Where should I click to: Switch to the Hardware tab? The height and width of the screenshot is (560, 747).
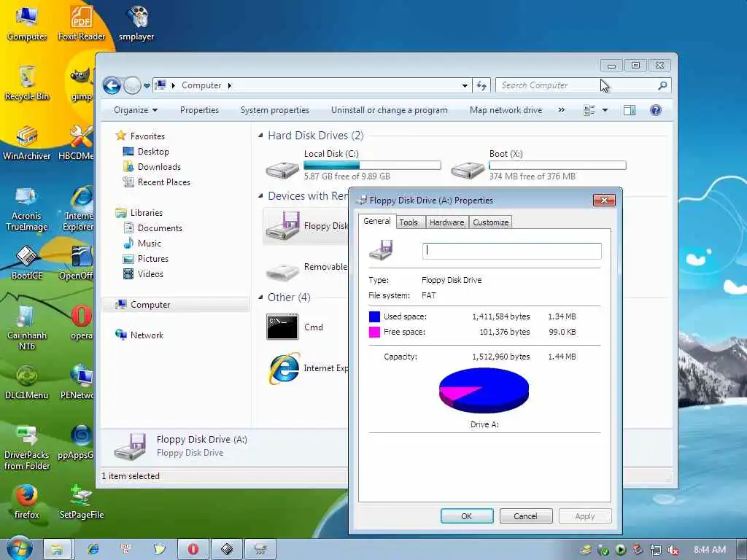(446, 222)
